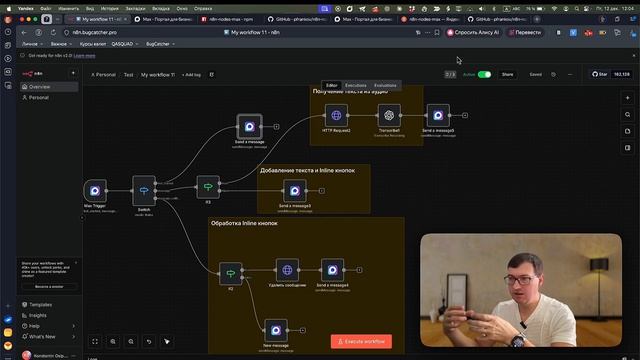Open the add node plus panel on the right

click(628, 98)
